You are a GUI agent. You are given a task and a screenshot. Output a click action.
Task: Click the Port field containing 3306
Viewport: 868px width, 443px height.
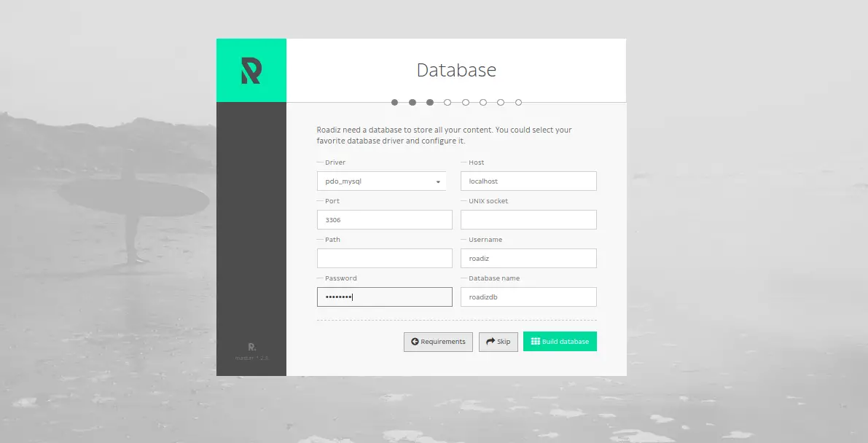coord(385,220)
